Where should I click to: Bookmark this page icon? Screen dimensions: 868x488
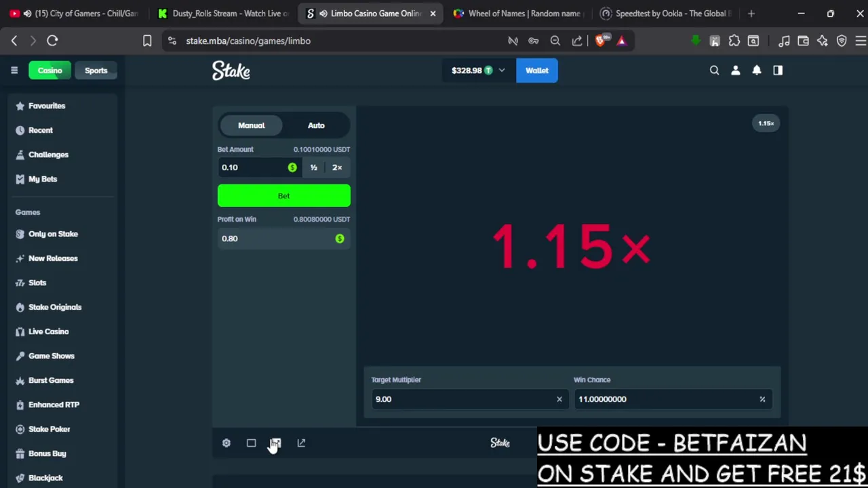pyautogui.click(x=147, y=41)
